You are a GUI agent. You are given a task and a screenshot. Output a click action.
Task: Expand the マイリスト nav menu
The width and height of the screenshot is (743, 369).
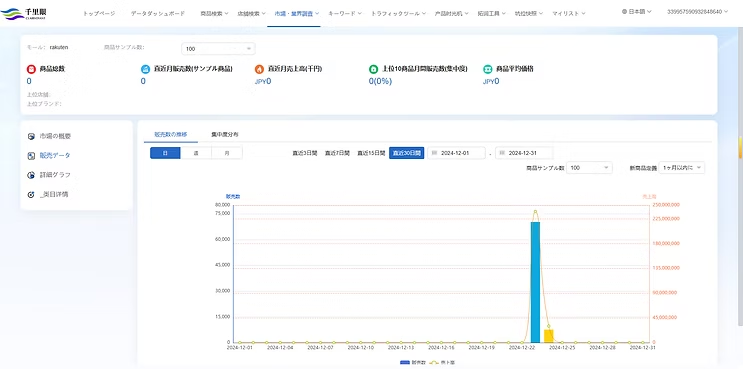click(569, 14)
